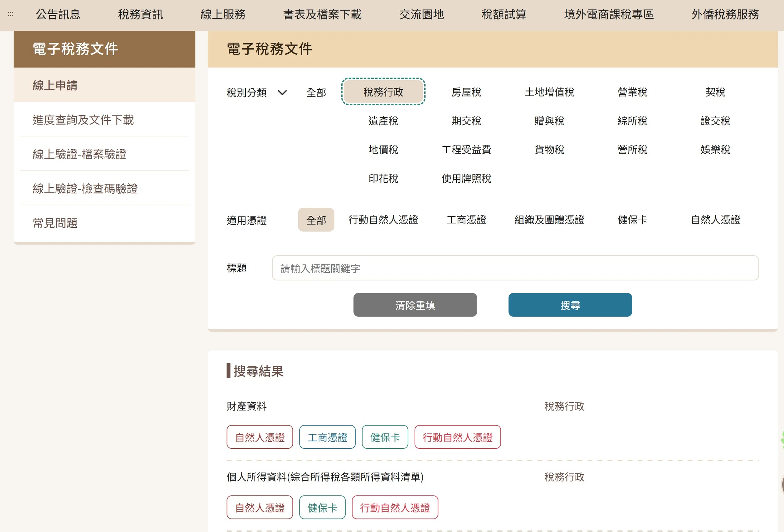Select the 房屋稅 category filter
Screen dimensions: 784x532
[x=466, y=92]
